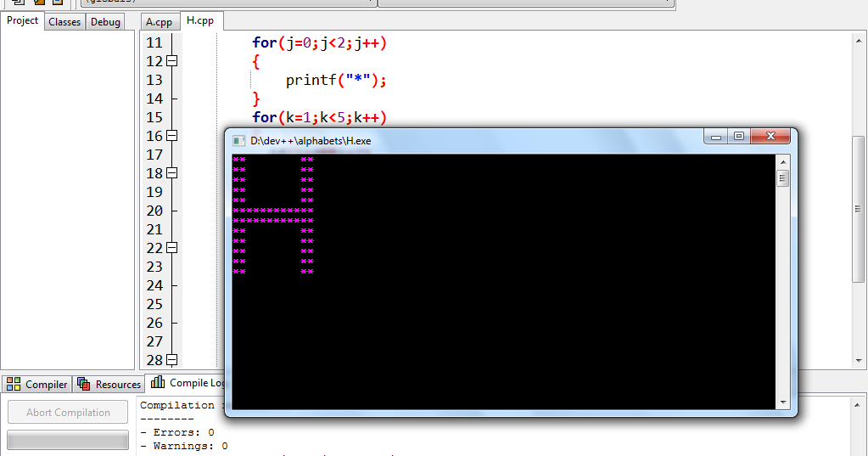Click the for(j=0;j<2;j++) code line
This screenshot has height=456, width=868.
[x=319, y=42]
